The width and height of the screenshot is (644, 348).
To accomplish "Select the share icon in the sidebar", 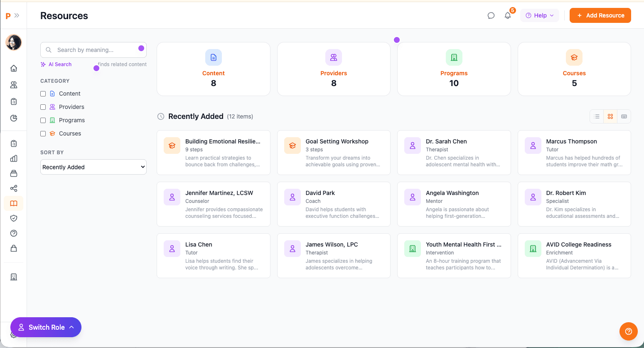I will point(14,188).
